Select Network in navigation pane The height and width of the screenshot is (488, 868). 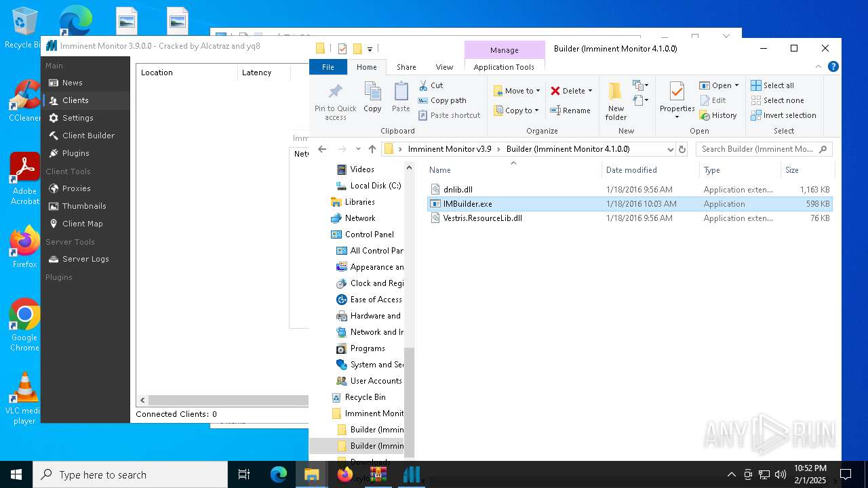(353, 218)
